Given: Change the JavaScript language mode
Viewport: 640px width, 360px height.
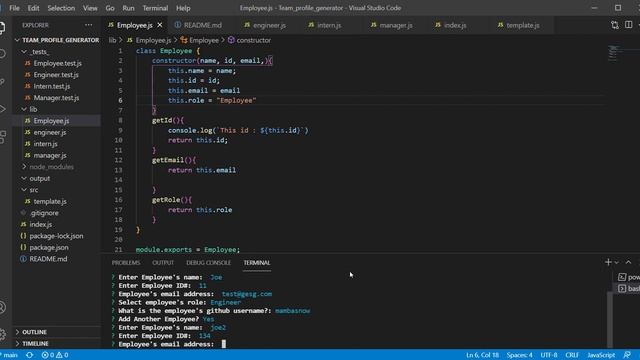Looking at the screenshot, I should [x=601, y=355].
